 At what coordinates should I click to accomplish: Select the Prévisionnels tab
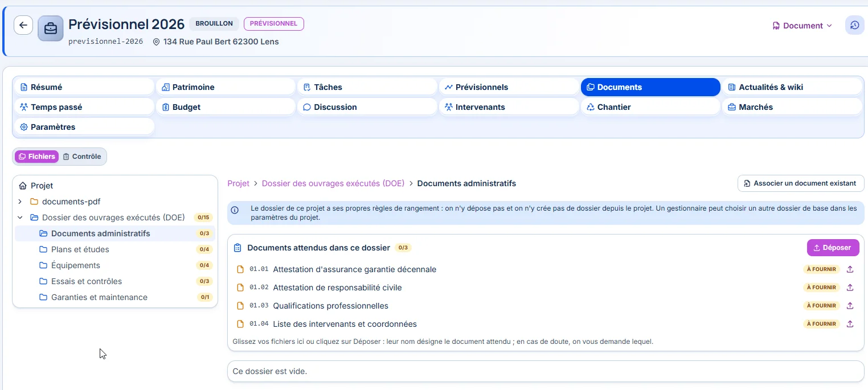[x=509, y=87]
